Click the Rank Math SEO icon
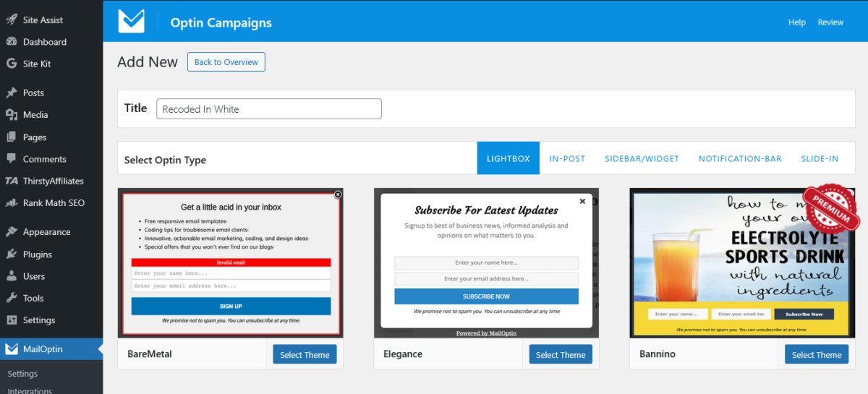Image resolution: width=868 pixels, height=394 pixels. [11, 202]
